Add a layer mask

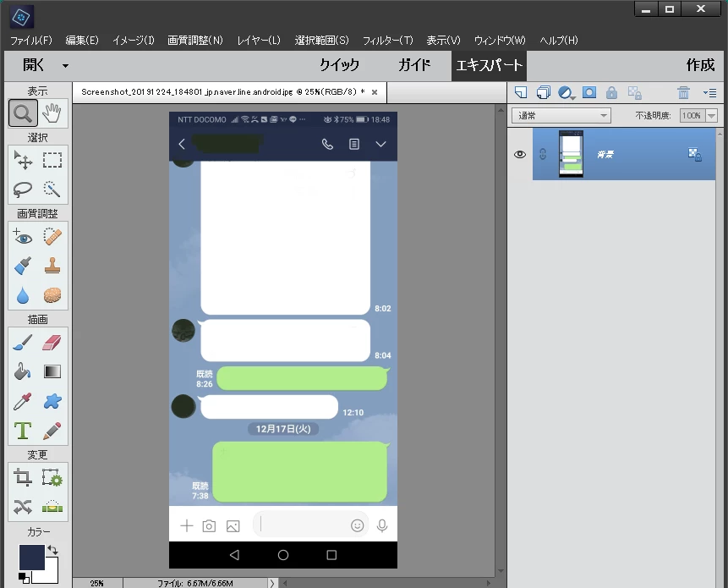pyautogui.click(x=589, y=92)
